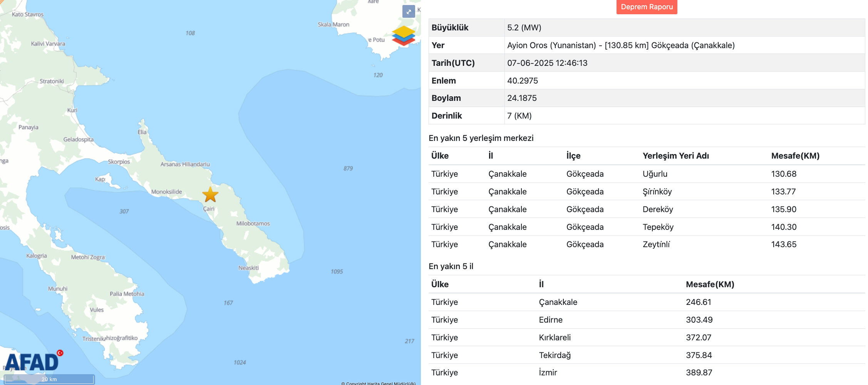Open the map layers stack icon
The height and width of the screenshot is (385, 868).
[x=403, y=36]
